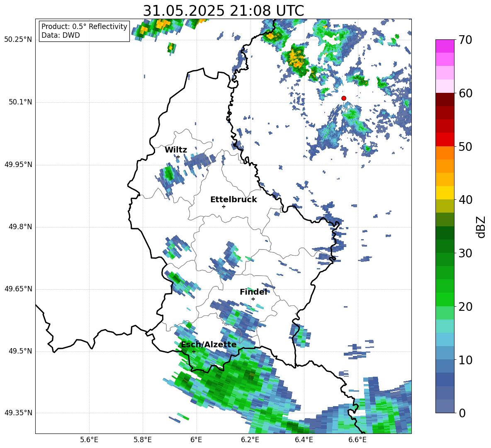Click the slate blue swatch at colorbar bottom
491x448 pixels.
tap(445, 406)
